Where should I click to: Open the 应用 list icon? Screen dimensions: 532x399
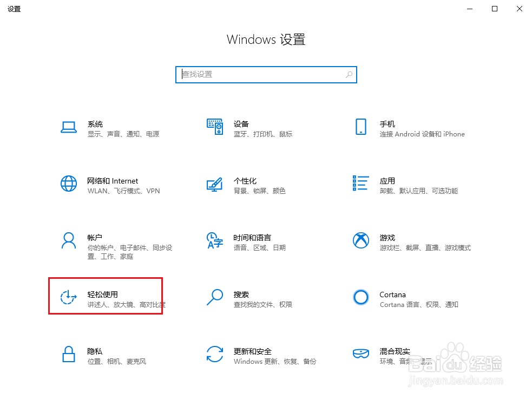pos(360,183)
